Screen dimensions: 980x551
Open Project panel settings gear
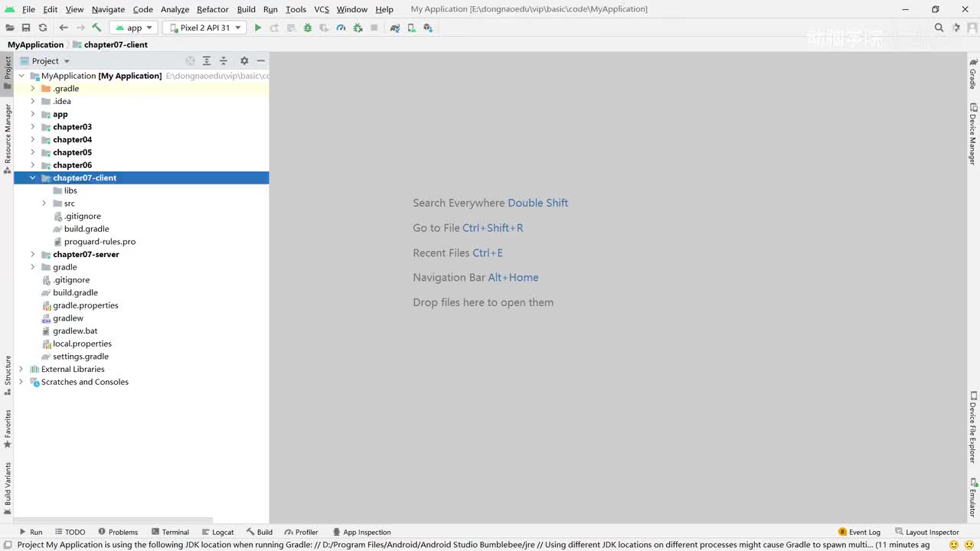(244, 60)
